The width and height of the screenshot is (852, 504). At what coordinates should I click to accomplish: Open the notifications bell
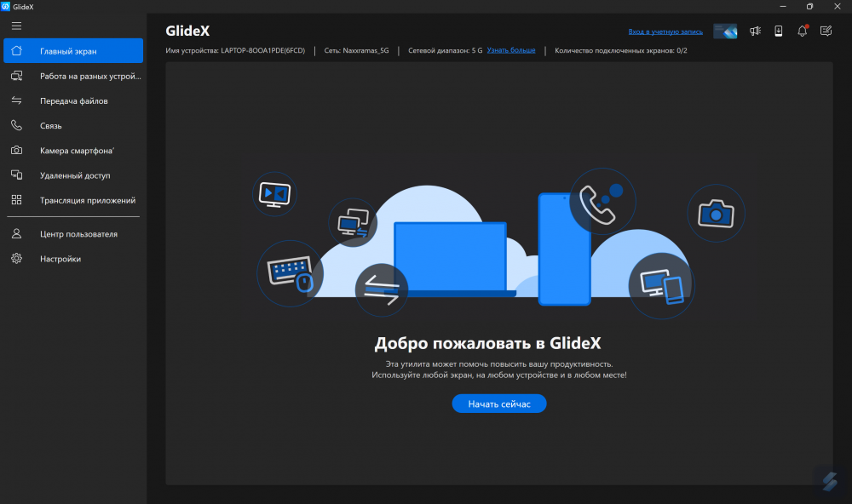pos(803,31)
